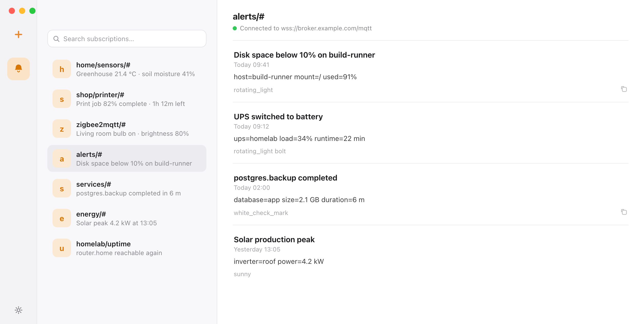
Task: Open settings gear icon
Action: pyautogui.click(x=18, y=310)
